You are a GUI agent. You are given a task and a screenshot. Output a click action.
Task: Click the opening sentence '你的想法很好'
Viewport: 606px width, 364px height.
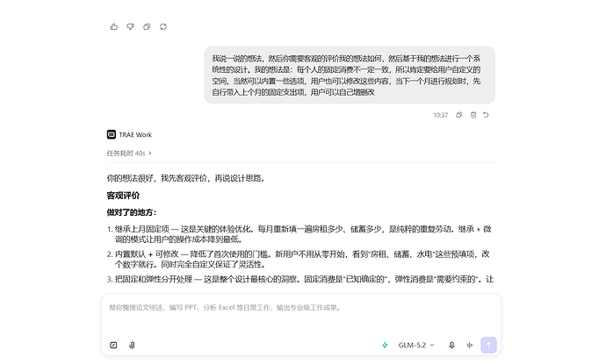point(185,178)
